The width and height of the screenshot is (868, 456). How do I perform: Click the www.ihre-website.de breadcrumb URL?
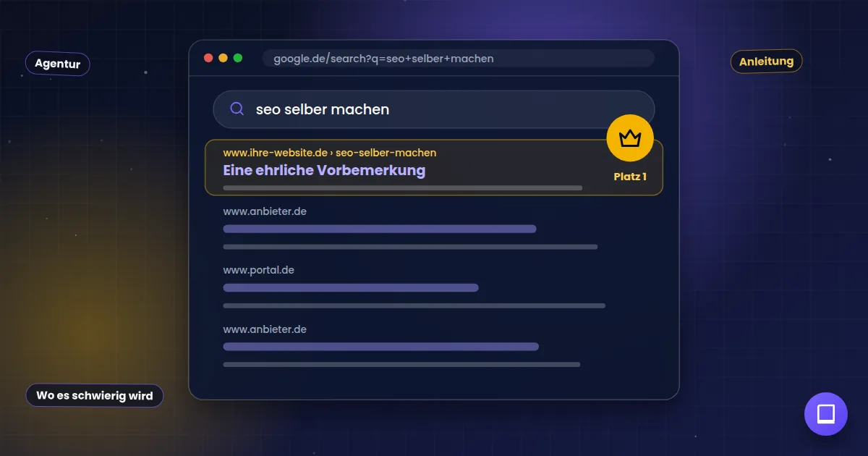pyautogui.click(x=330, y=153)
